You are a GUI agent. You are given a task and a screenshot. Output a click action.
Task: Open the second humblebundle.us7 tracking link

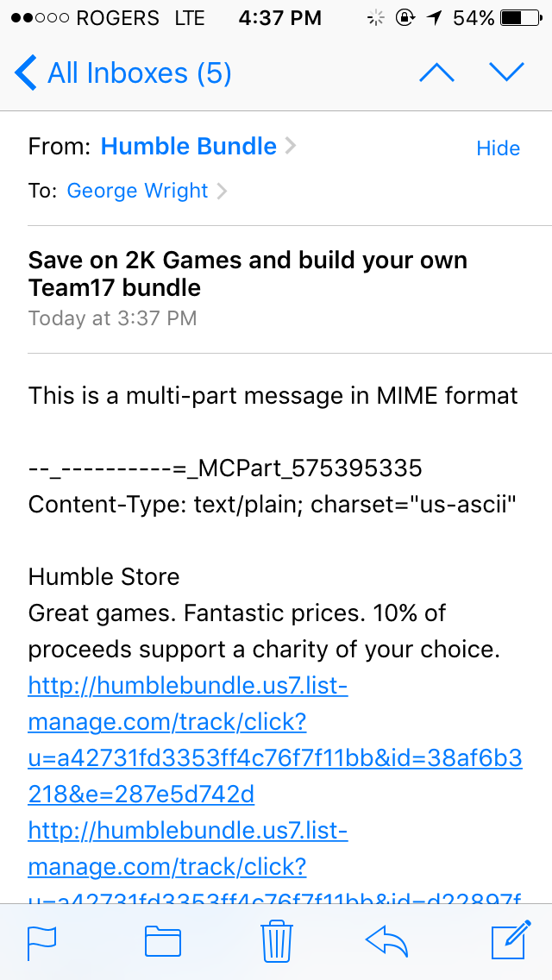coord(188,849)
